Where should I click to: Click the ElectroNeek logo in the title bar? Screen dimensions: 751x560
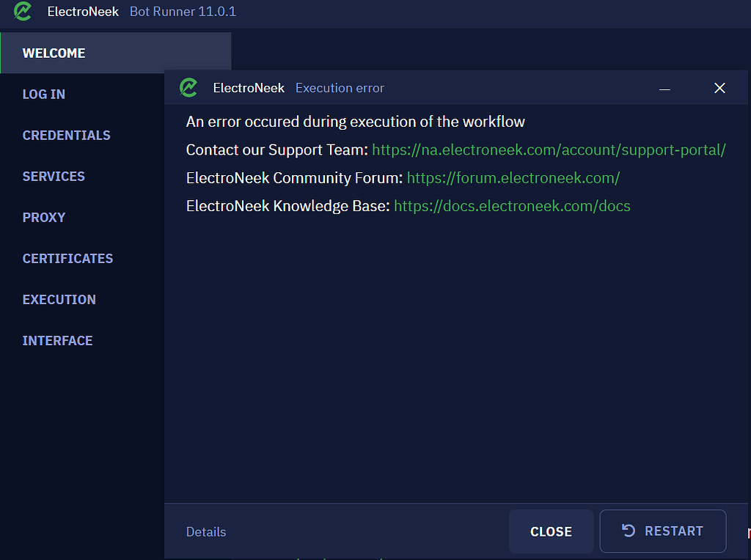[x=21, y=12]
